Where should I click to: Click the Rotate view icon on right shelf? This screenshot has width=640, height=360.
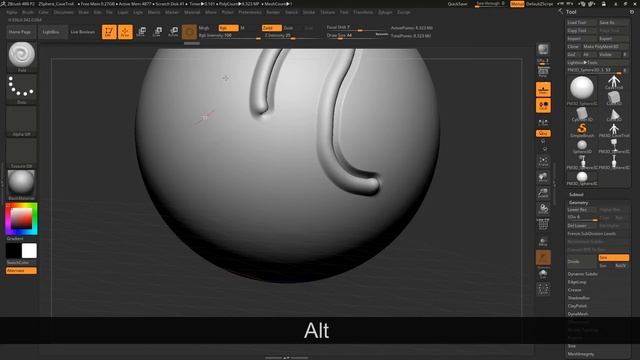point(543,209)
